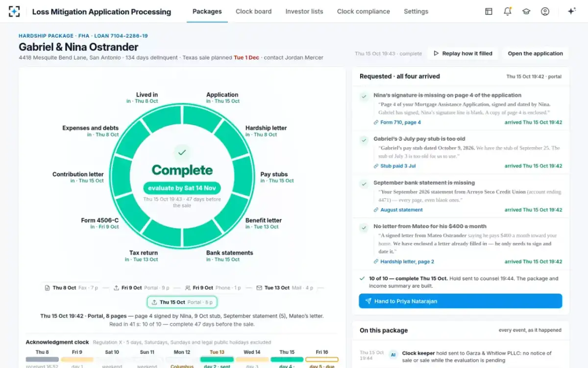This screenshot has width=588, height=368.
Task: Select Mon 12 Columbus day marker
Action: (x=182, y=359)
